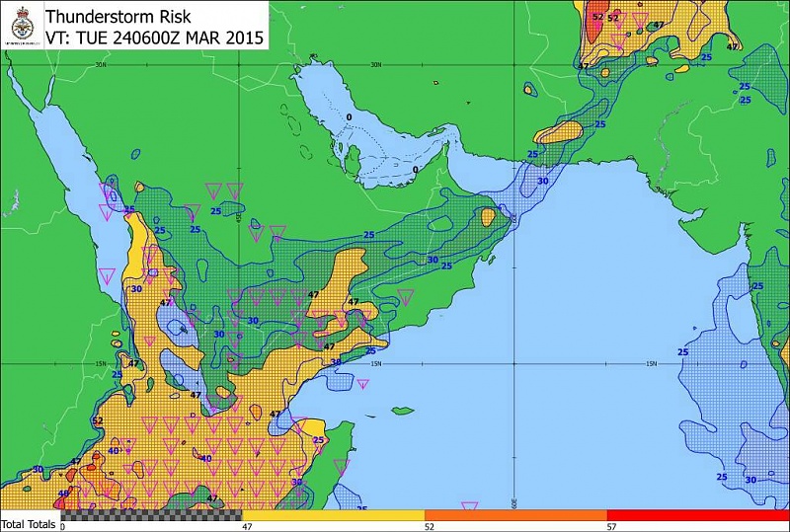Viewport: 790px width, 532px height.
Task: Click the green Socotra island in the Arabian Sea
Action: (403, 411)
